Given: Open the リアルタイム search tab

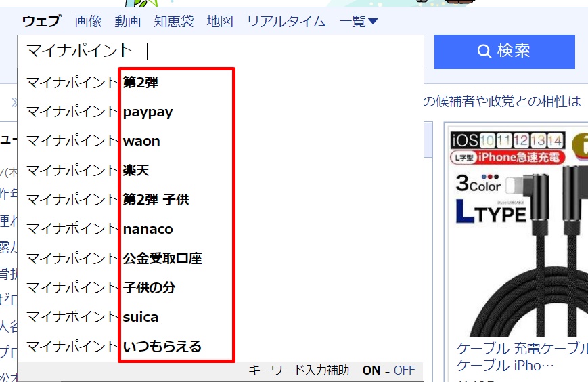Looking at the screenshot, I should (x=286, y=21).
